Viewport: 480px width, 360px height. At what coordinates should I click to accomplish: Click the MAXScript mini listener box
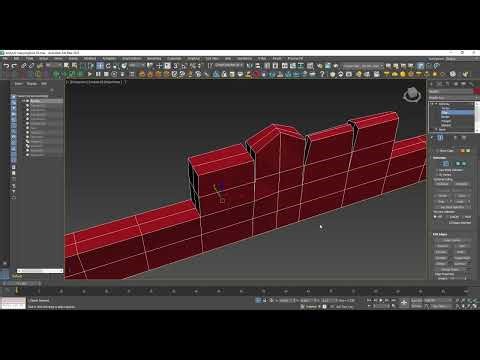click(13, 303)
